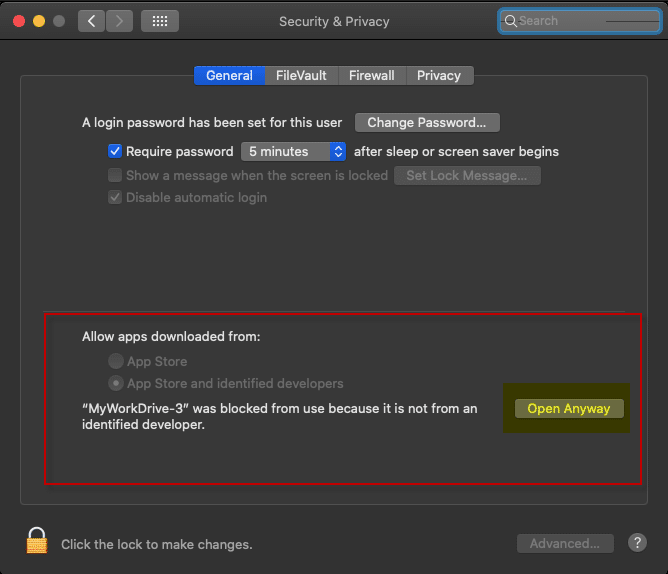Show all preferences grid button
The width and height of the screenshot is (668, 574).
pyautogui.click(x=160, y=21)
